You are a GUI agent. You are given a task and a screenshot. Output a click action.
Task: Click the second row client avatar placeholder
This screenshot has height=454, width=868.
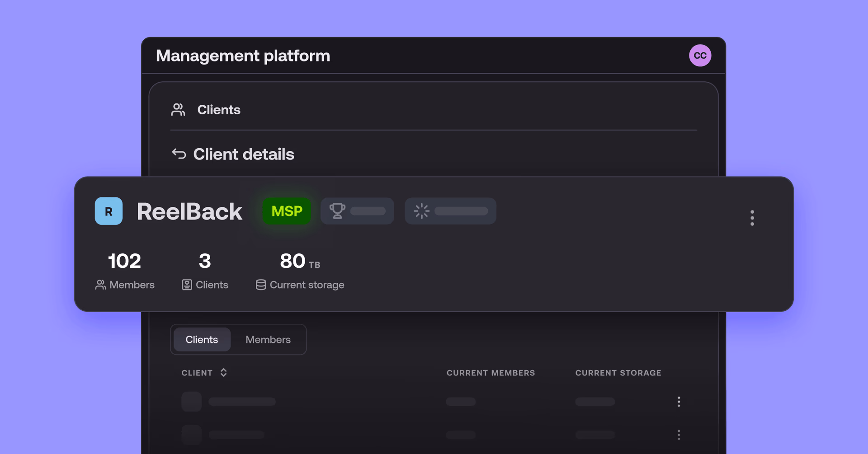click(x=192, y=435)
